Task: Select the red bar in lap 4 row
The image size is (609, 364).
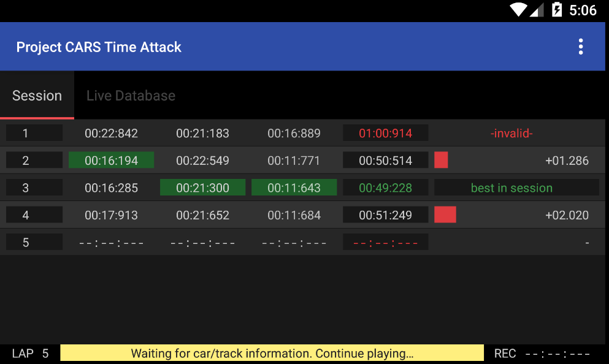Action: [445, 214]
